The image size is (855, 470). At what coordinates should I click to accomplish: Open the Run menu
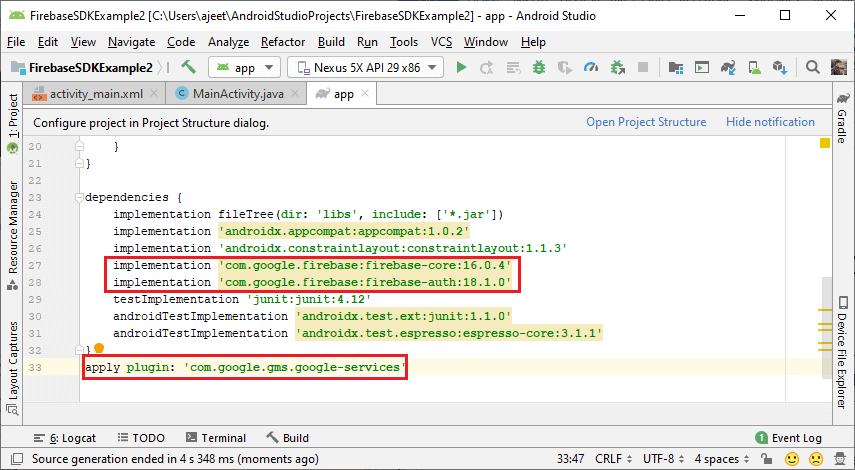[367, 42]
